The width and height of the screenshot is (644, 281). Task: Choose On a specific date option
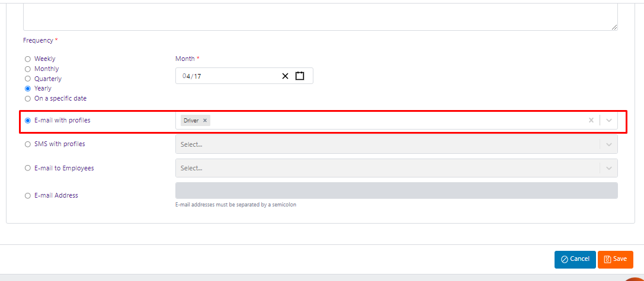point(28,98)
